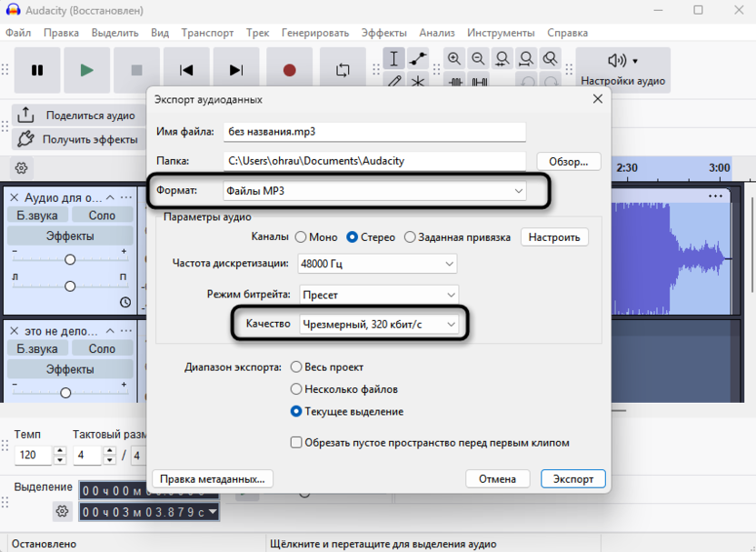Skip to start of the project

186,70
